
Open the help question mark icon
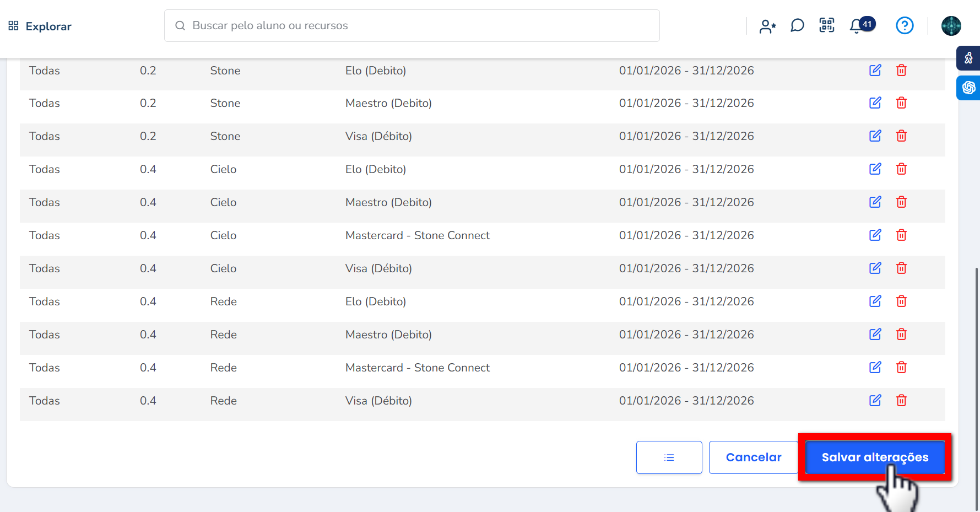click(x=905, y=25)
